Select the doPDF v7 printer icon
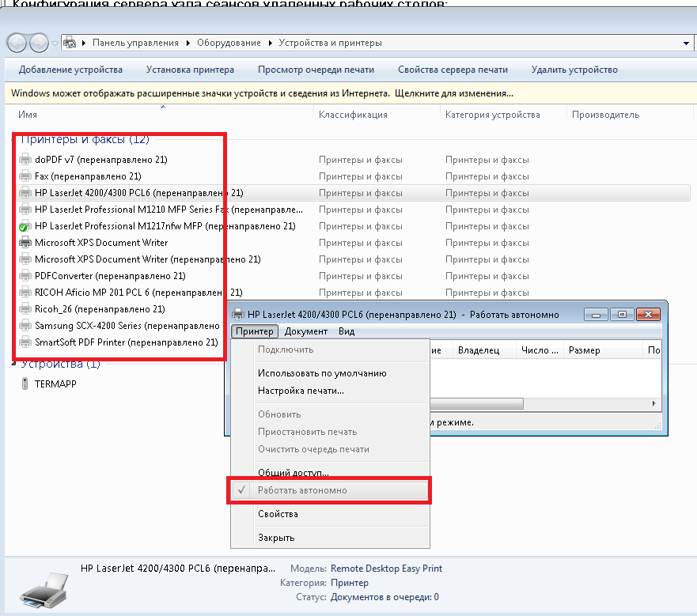The height and width of the screenshot is (616, 697). (25, 160)
